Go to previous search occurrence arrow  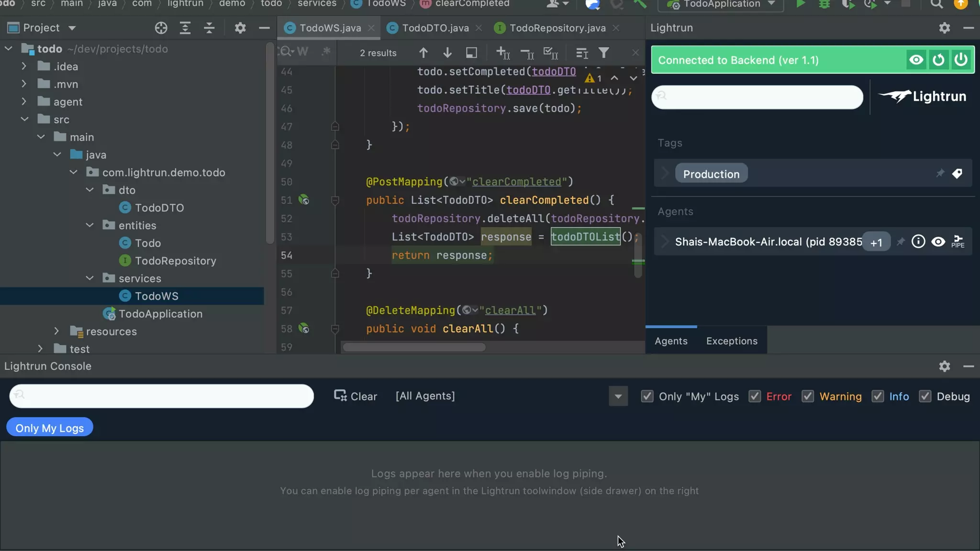[x=423, y=53]
